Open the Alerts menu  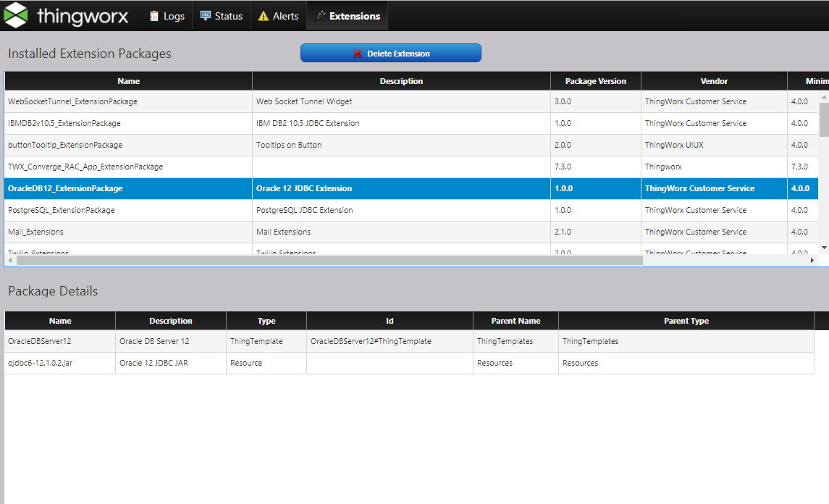tap(278, 16)
